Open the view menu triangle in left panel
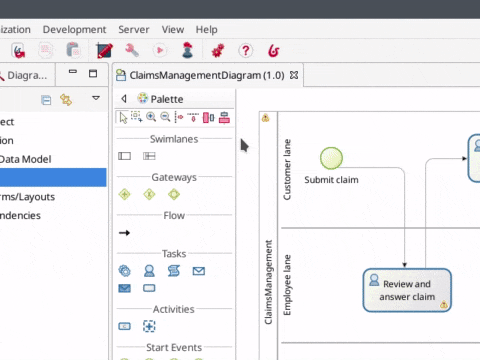This screenshot has width=480, height=360. [96, 98]
